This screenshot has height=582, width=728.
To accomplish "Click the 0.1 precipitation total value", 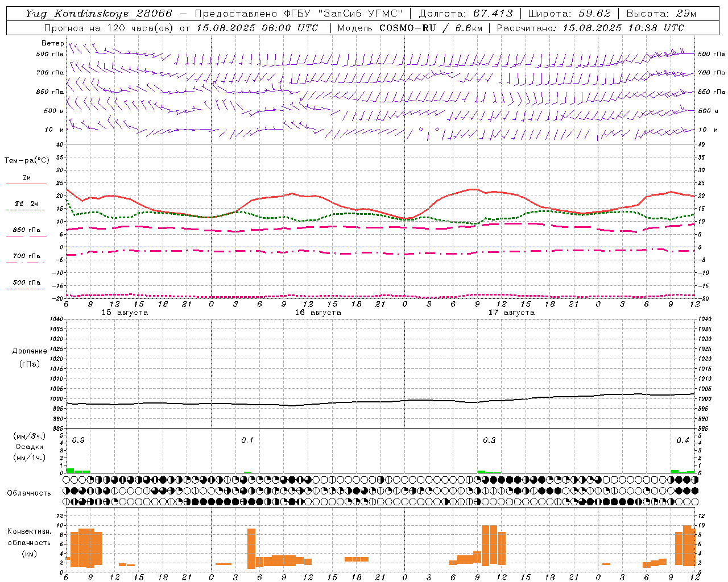I will (x=247, y=440).
